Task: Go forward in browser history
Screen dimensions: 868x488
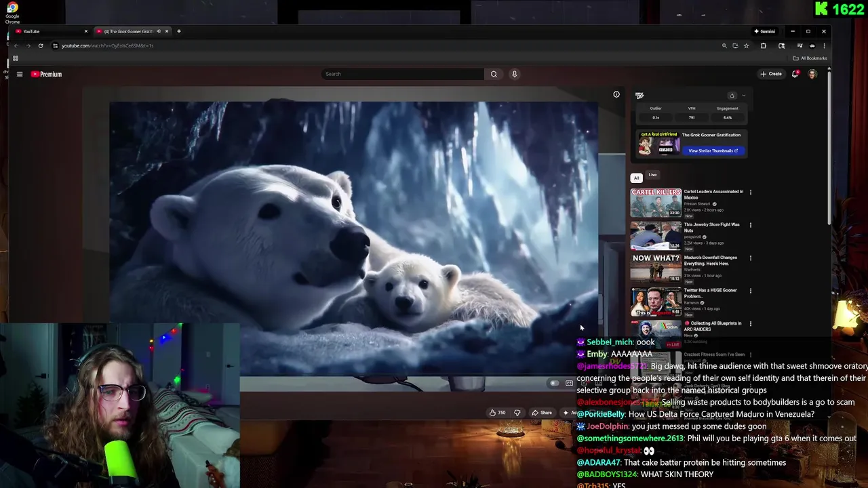Action: coord(28,45)
